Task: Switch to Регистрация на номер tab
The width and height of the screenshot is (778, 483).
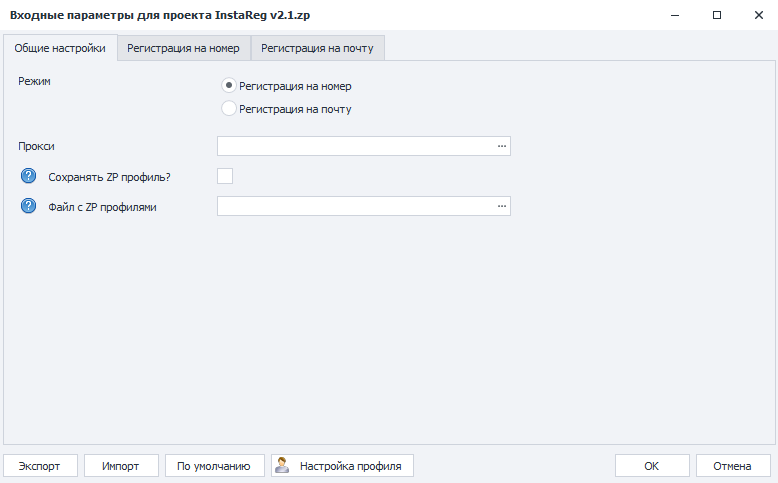Action: (x=184, y=48)
